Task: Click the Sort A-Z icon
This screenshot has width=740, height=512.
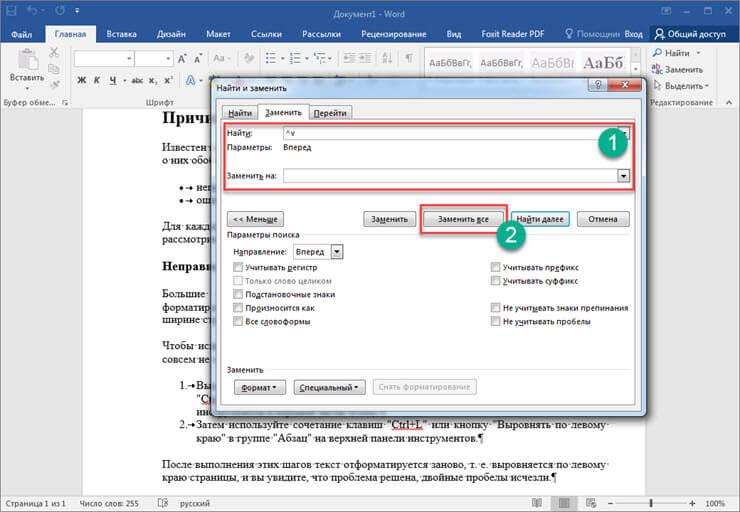Action: [x=387, y=59]
